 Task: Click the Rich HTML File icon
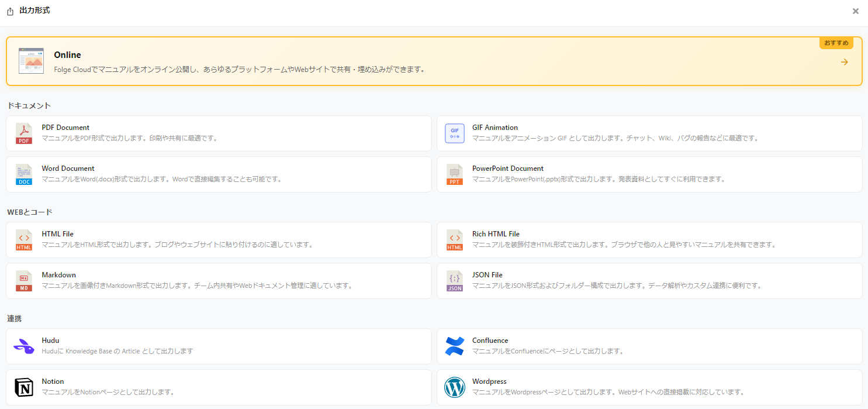[x=455, y=240]
